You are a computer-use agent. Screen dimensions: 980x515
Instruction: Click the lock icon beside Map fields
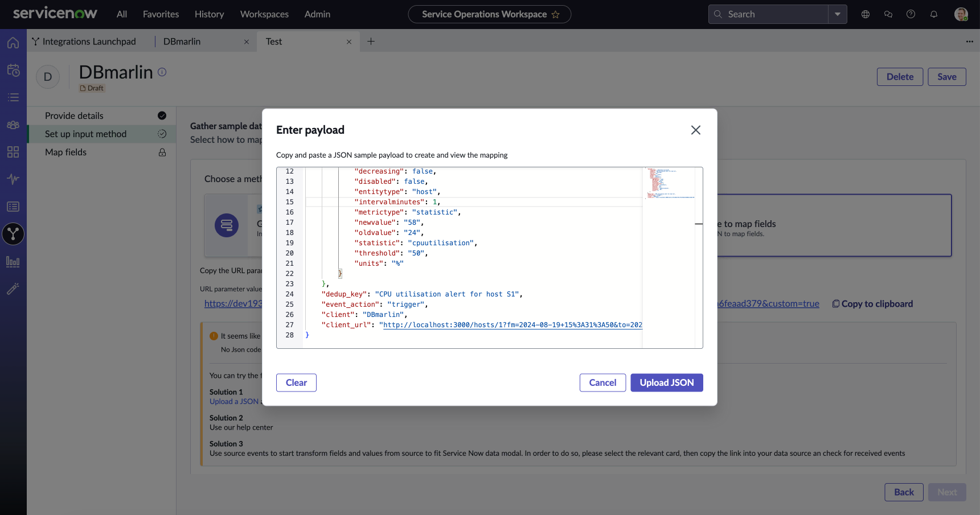click(x=162, y=152)
